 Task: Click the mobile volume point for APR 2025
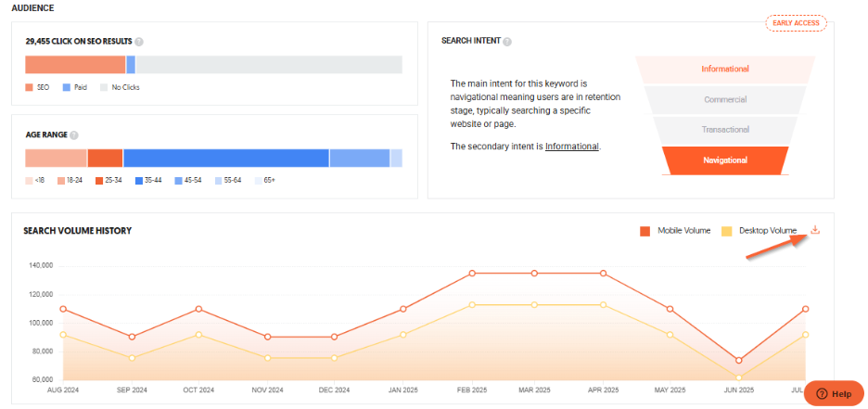(x=604, y=274)
